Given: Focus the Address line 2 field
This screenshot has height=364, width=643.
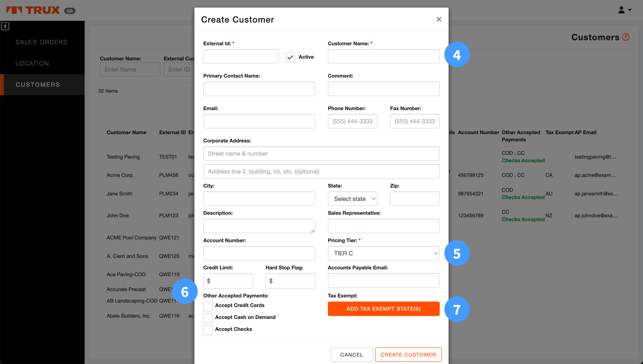Looking at the screenshot, I should point(321,171).
